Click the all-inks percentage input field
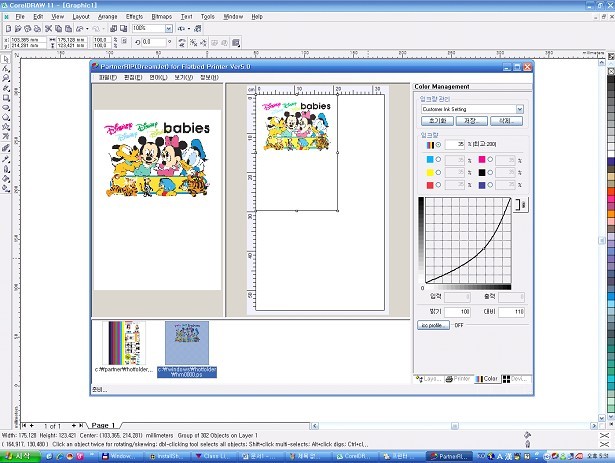The width and height of the screenshot is (615, 463). click(455, 144)
